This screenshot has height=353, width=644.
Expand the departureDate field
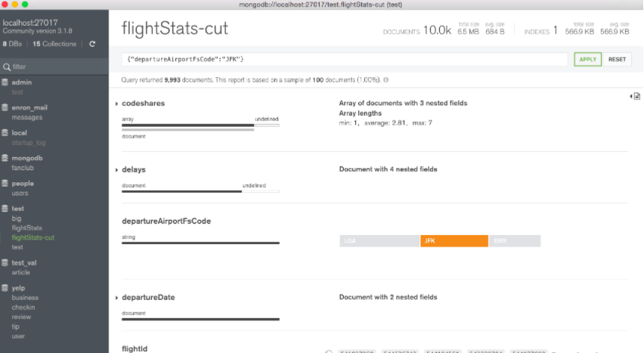coord(116,298)
